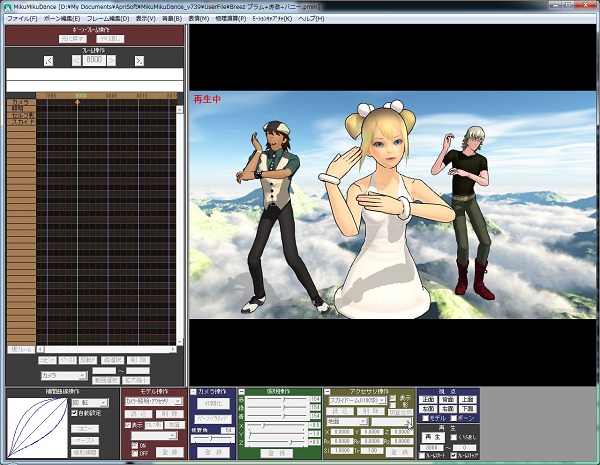Open the Motion capture menu

(272, 18)
